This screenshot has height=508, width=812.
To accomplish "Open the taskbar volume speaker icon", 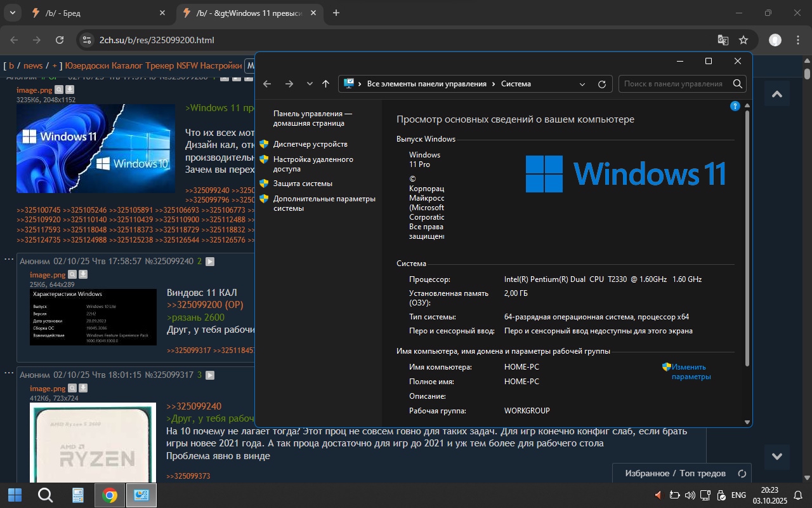I will pos(690,495).
